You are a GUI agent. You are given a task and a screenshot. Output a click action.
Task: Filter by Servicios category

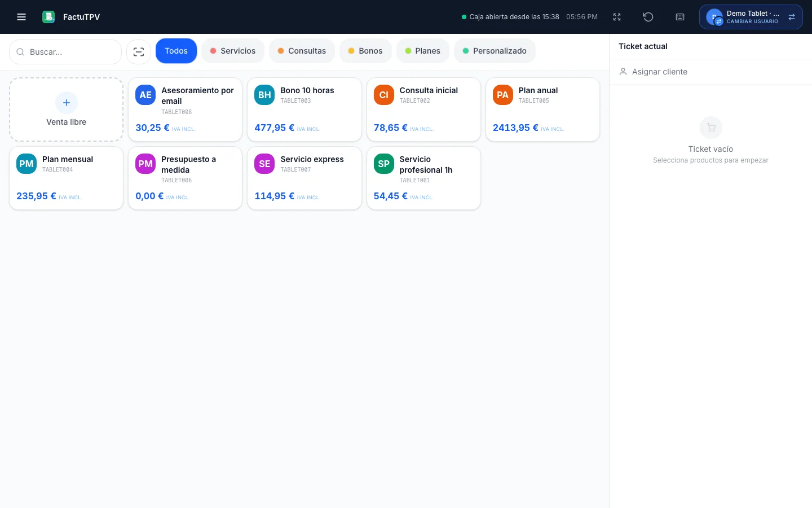point(233,51)
